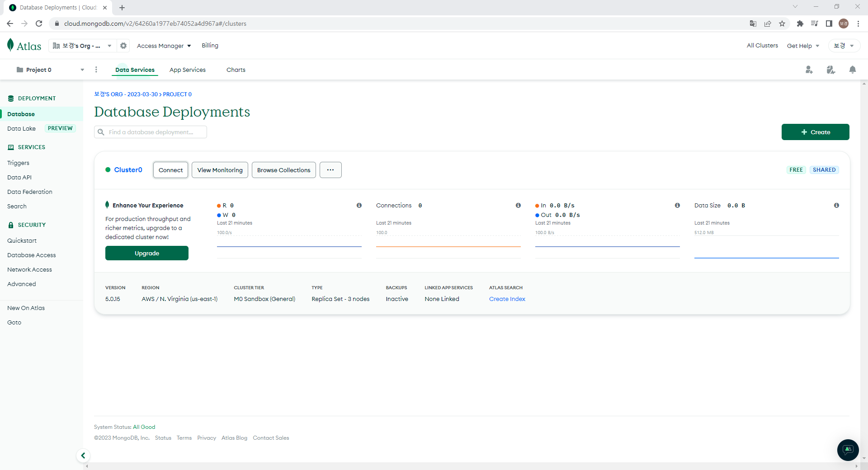Open a new browser tab

[x=122, y=8]
